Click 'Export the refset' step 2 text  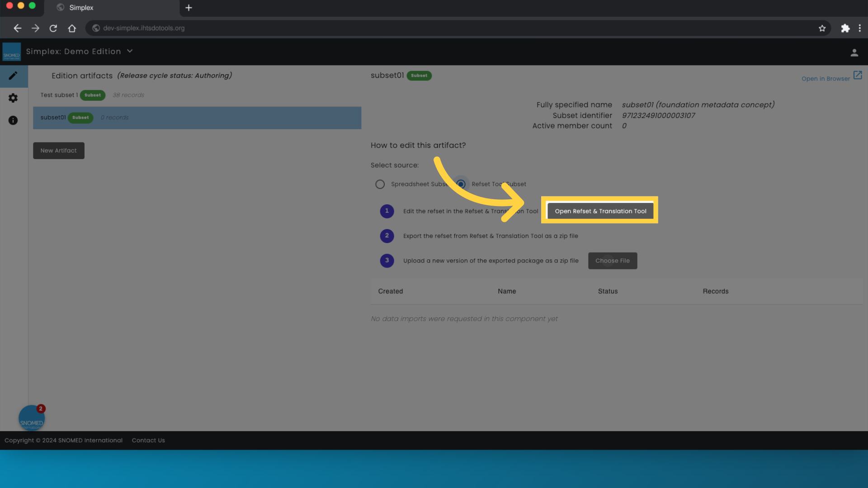pyautogui.click(x=491, y=236)
